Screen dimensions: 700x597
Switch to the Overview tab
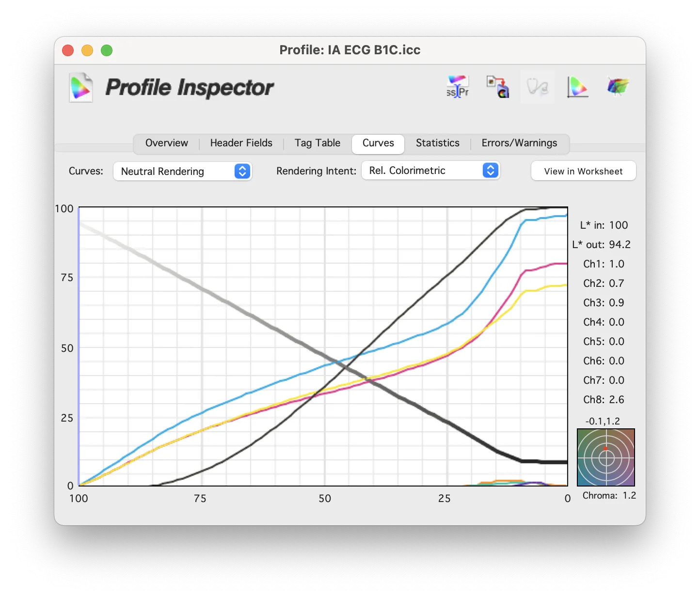pos(166,143)
